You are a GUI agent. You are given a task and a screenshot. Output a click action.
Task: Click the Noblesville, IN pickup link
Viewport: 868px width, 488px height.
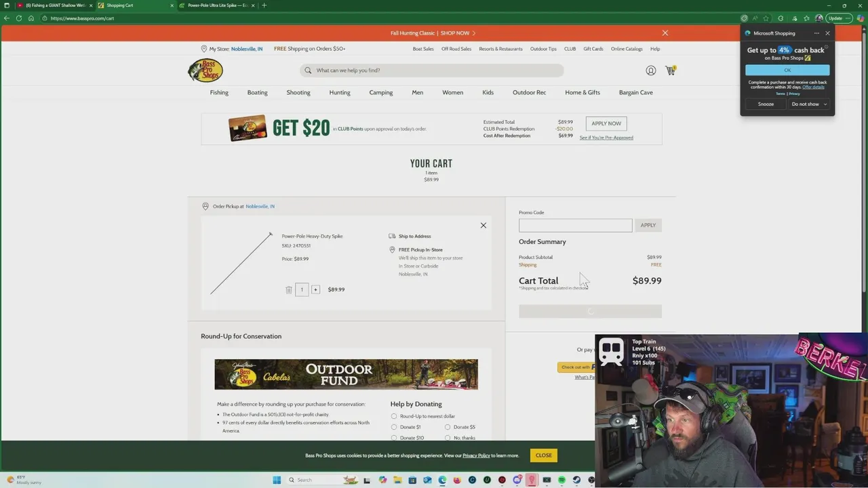click(260, 206)
